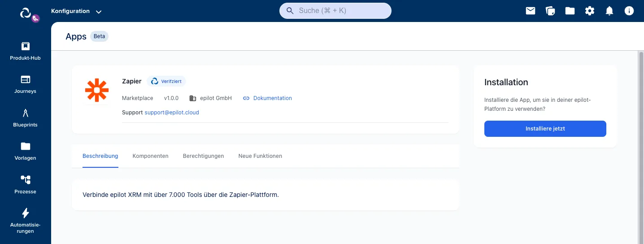Screen dimensions: 644x244
Task: Click the company building icon beside epilot GmbH
Action: (x=193, y=98)
